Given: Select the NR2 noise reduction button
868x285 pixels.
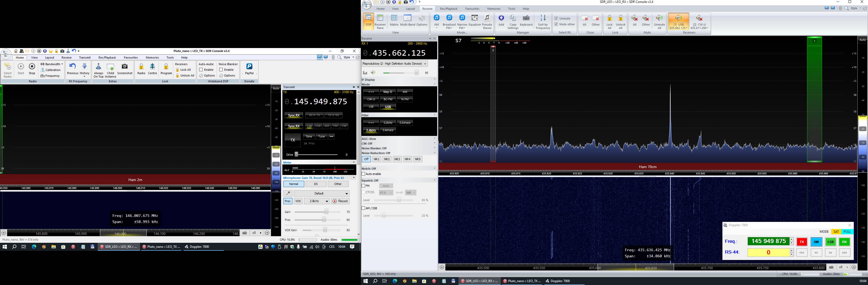Looking at the screenshot, I should coord(387,159).
